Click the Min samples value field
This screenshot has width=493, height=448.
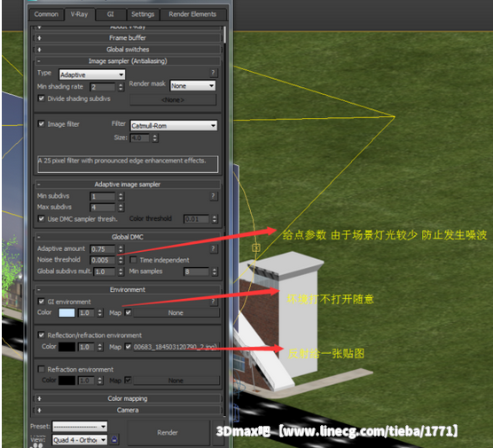pos(197,271)
